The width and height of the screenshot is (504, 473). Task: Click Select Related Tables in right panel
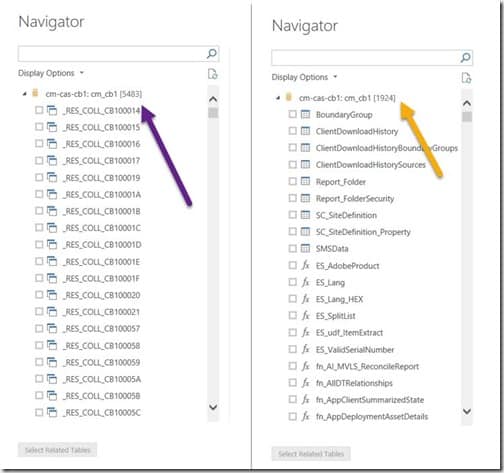pyautogui.click(x=311, y=454)
